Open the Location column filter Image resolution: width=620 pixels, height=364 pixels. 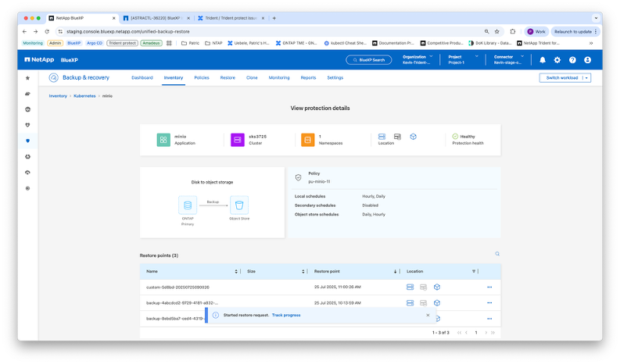click(474, 271)
